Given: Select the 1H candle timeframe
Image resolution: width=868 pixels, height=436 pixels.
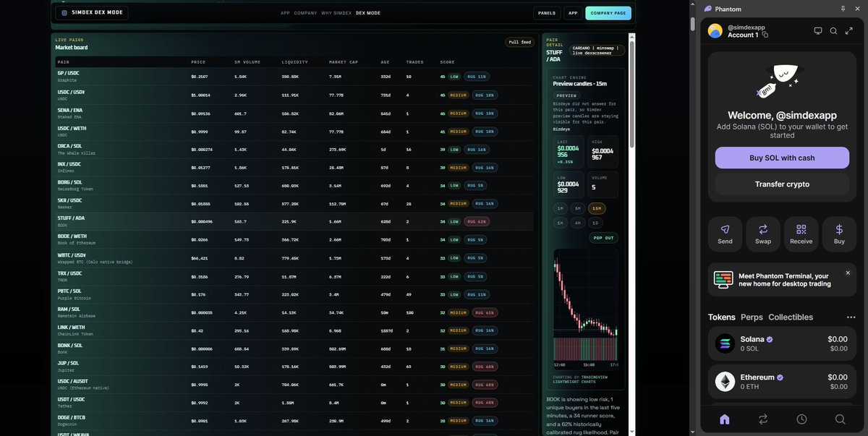Looking at the screenshot, I should 560,223.
